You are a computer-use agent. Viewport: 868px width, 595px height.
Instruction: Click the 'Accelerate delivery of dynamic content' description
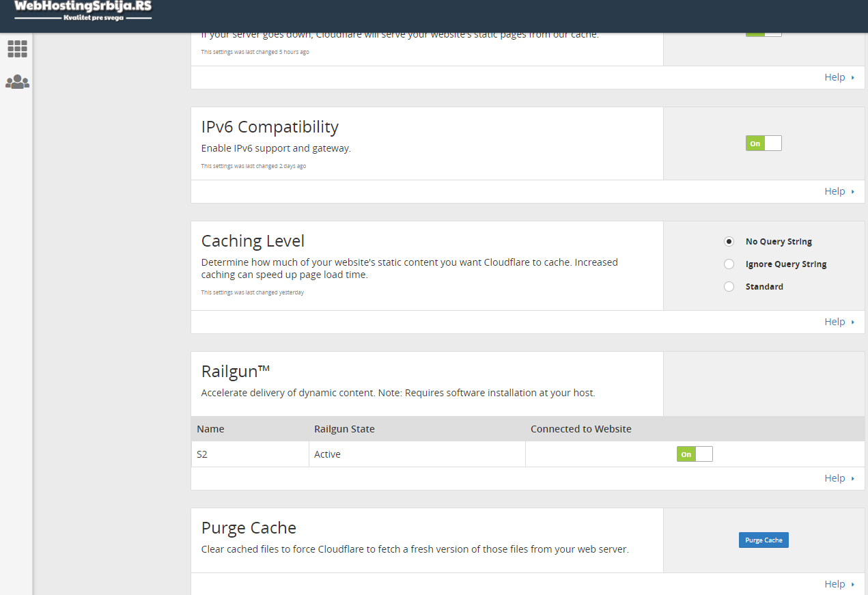click(x=398, y=393)
